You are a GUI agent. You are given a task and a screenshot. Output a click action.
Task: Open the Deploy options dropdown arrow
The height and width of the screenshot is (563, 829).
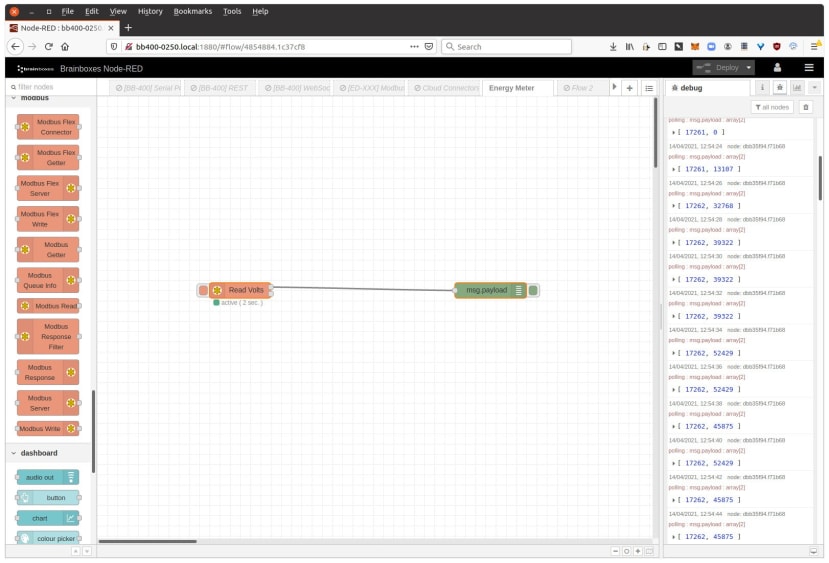tap(749, 68)
